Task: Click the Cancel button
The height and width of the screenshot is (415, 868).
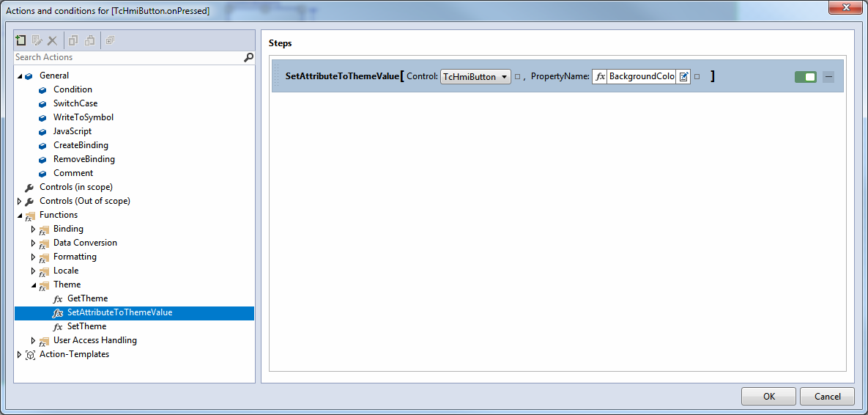Action: point(828,396)
